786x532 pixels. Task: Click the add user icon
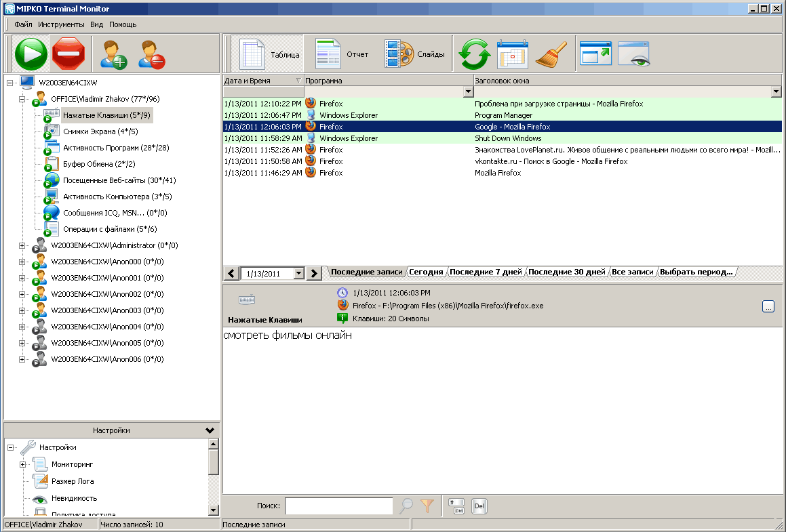click(x=113, y=54)
